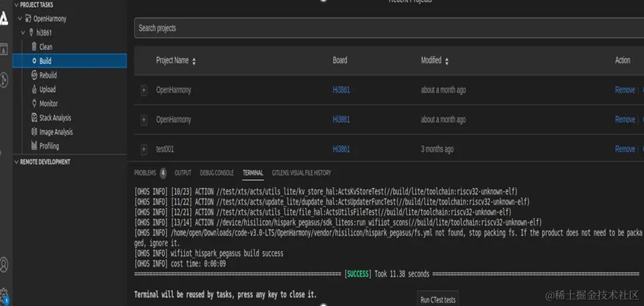Click the hi3861 pin icon in the tree
The width and height of the screenshot is (644, 306).
[31, 32]
